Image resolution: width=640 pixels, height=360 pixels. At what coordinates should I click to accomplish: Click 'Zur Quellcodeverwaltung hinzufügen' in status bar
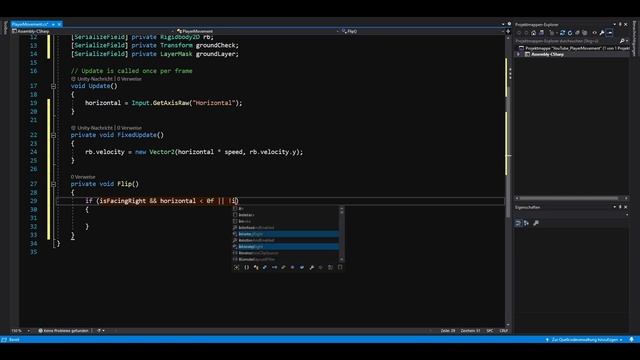pyautogui.click(x=584, y=340)
